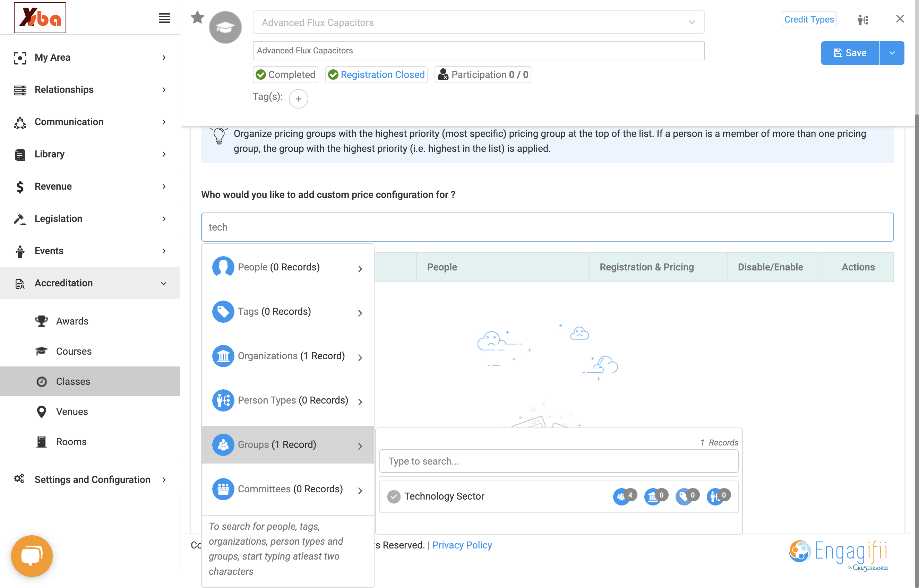Open the Awards menu item
This screenshot has width=919, height=588.
72,321
